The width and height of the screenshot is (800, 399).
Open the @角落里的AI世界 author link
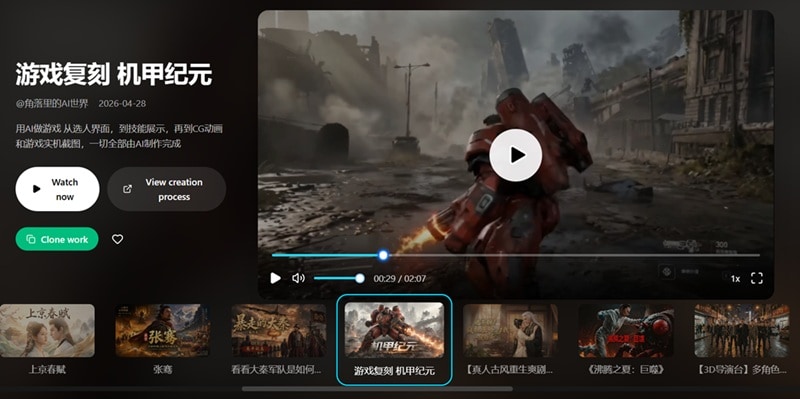click(52, 104)
